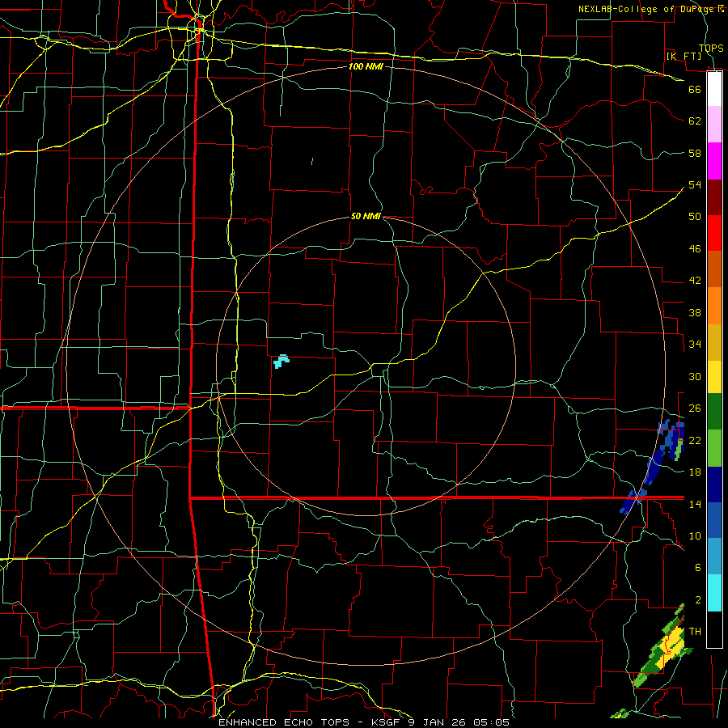Choose the navy blue legend swatch

(714, 485)
